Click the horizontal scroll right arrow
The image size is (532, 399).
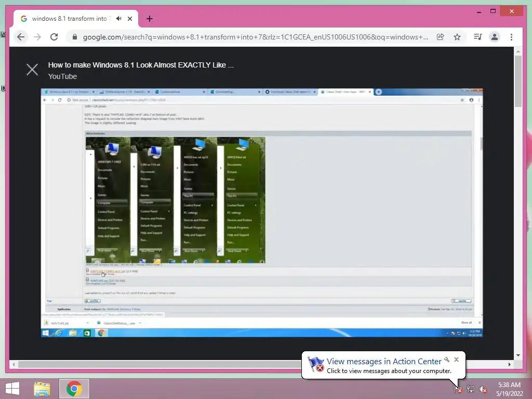[510, 364]
